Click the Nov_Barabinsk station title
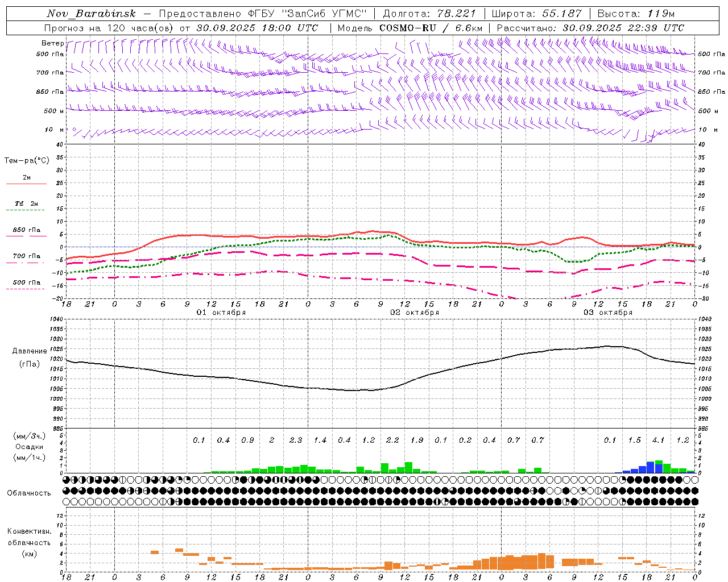 click(91, 14)
